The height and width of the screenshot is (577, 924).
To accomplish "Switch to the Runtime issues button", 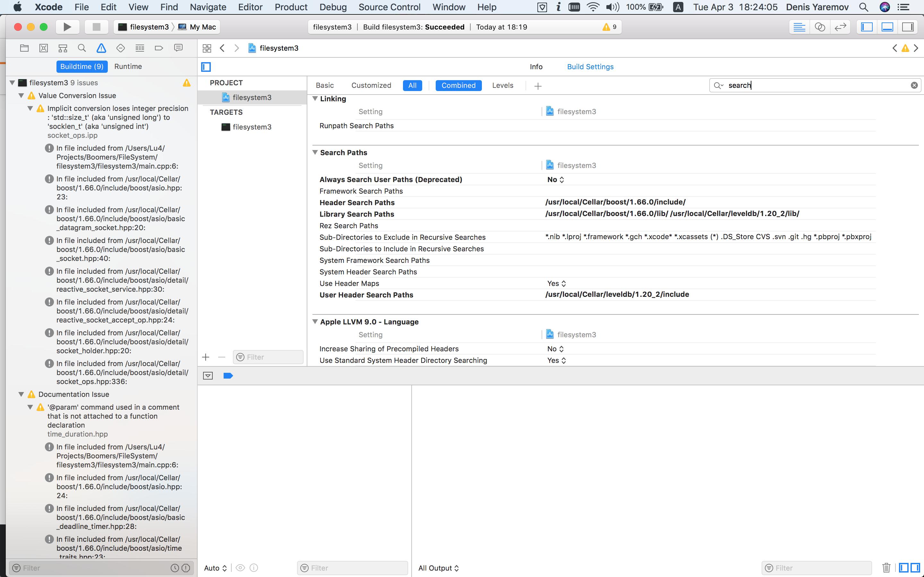I will (128, 66).
